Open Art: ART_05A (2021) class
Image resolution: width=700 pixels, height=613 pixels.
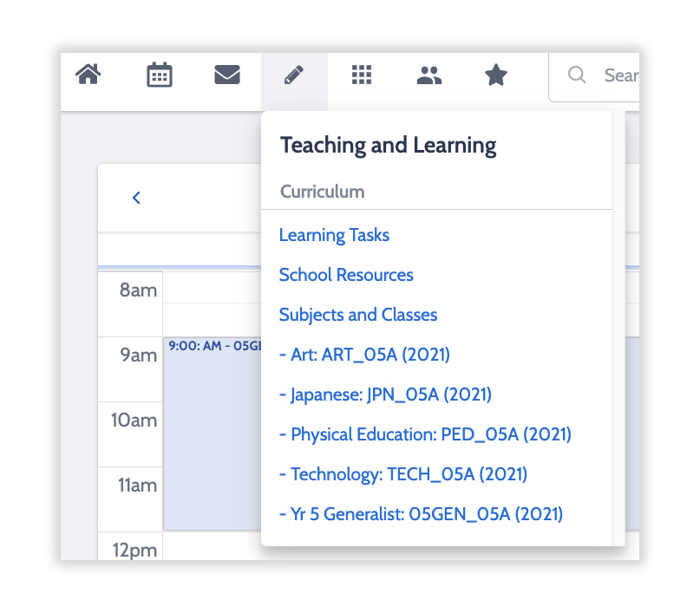pyautogui.click(x=364, y=355)
